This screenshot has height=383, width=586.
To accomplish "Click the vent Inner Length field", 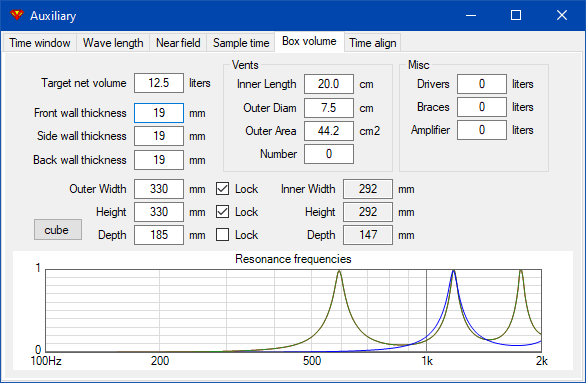I will (329, 84).
